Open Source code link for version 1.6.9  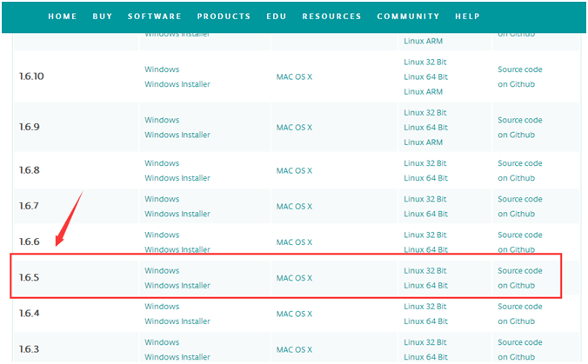[520, 120]
